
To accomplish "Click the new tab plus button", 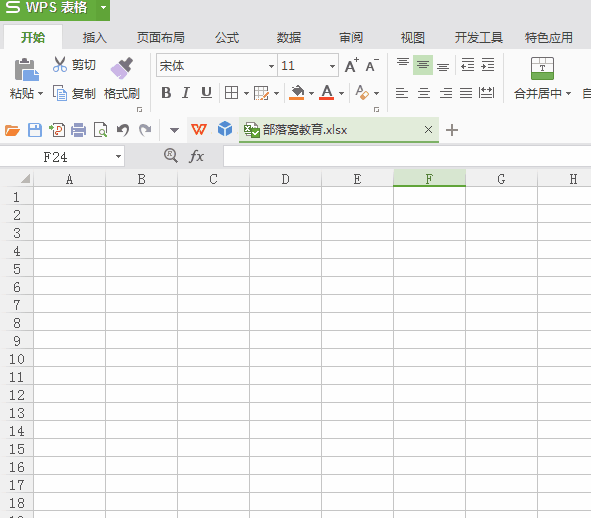I will pyautogui.click(x=452, y=130).
